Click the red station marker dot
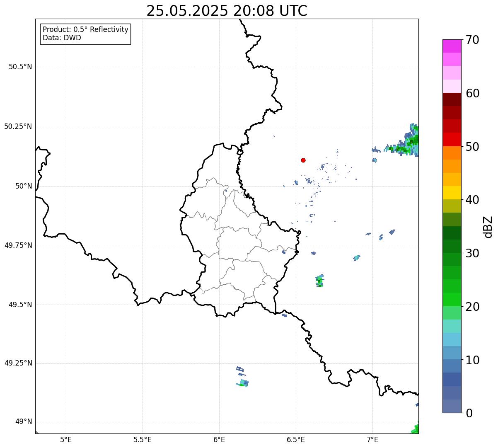 click(303, 160)
